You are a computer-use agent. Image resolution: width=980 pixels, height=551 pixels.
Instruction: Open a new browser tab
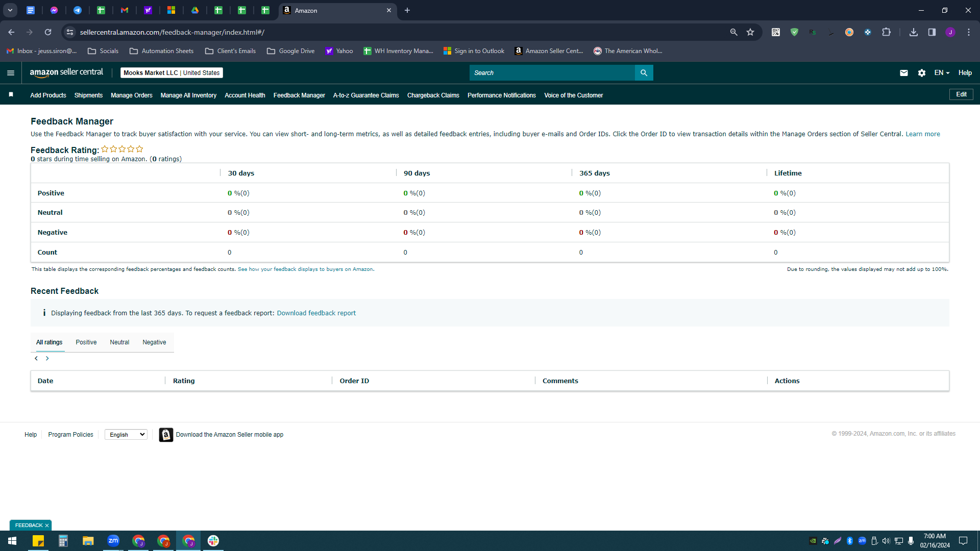point(407,10)
